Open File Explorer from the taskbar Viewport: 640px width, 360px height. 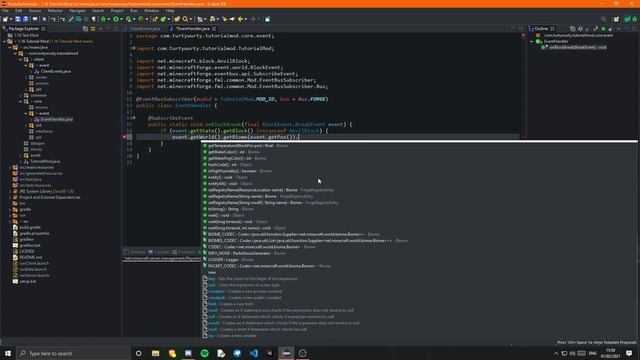point(156,353)
